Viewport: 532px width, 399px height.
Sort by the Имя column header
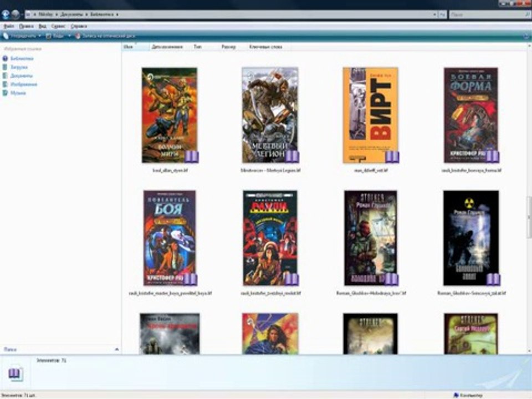[x=135, y=47]
